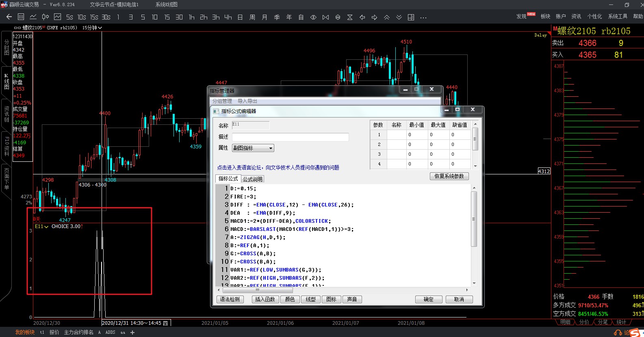Open the 属性 副图指标 combo box
This screenshot has height=337, width=644.
(253, 148)
